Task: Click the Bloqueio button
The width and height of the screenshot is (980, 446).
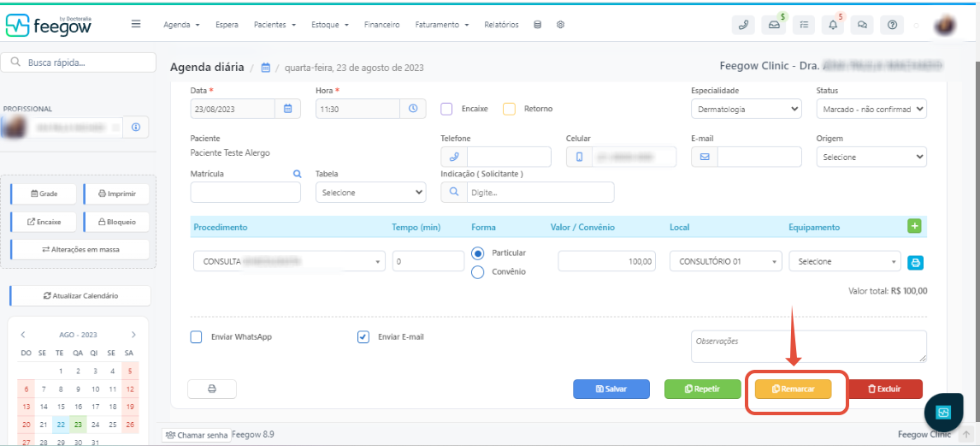Action: [x=117, y=222]
